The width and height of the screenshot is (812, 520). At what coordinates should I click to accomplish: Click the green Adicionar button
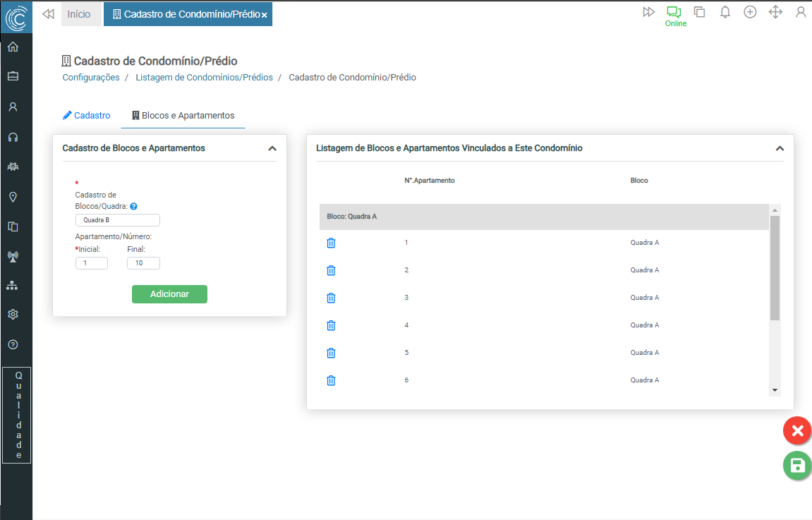(169, 294)
